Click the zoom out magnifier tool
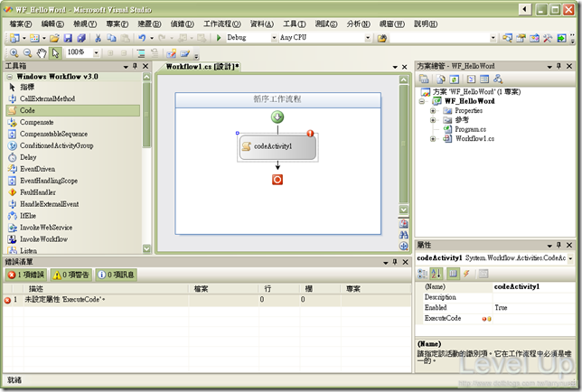The width and height of the screenshot is (582, 392). (27, 53)
